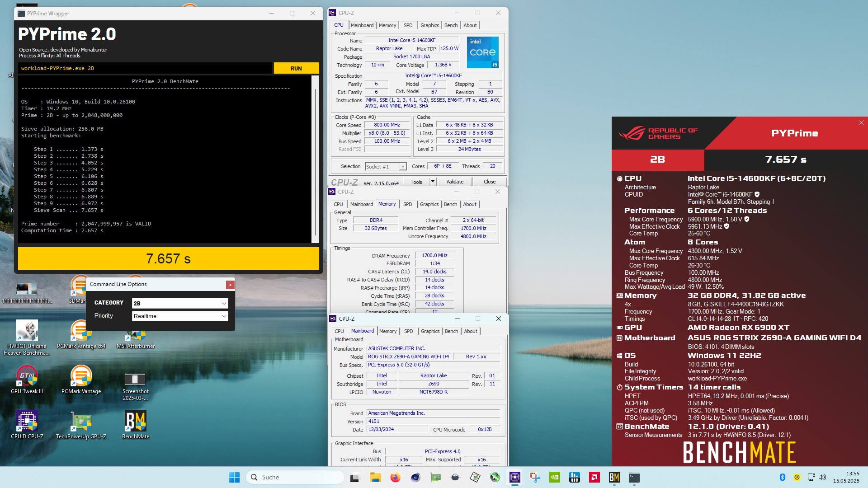Viewport: 868px width, 488px height.
Task: Switch to Bench tab in top CPU-Z window
Action: (451, 25)
